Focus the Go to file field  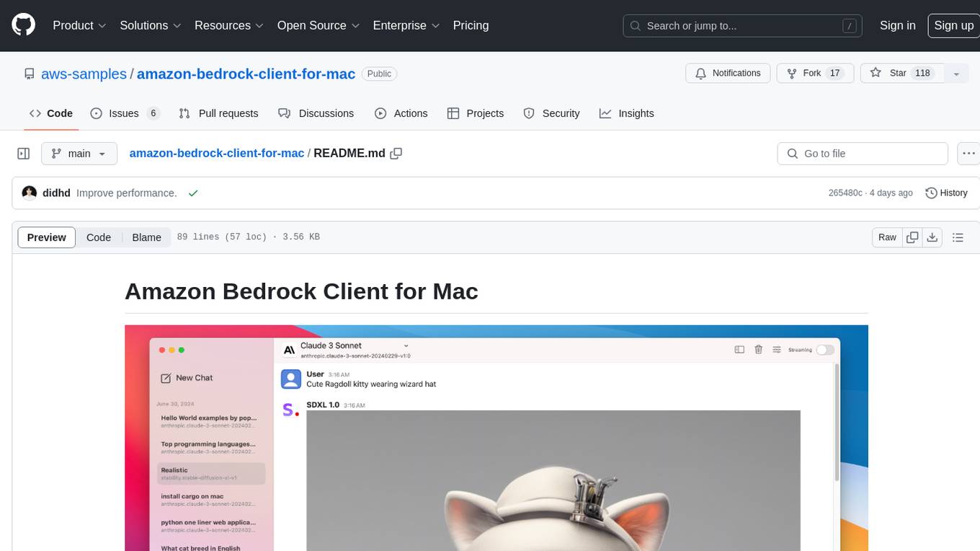click(x=863, y=154)
